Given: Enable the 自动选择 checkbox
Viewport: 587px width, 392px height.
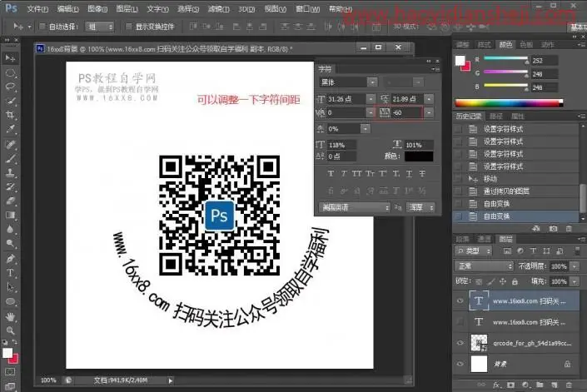Looking at the screenshot, I should (42, 27).
